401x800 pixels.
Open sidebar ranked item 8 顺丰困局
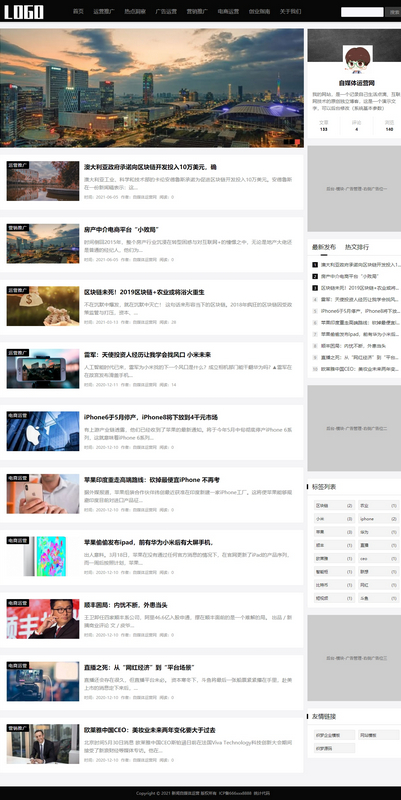355,346
